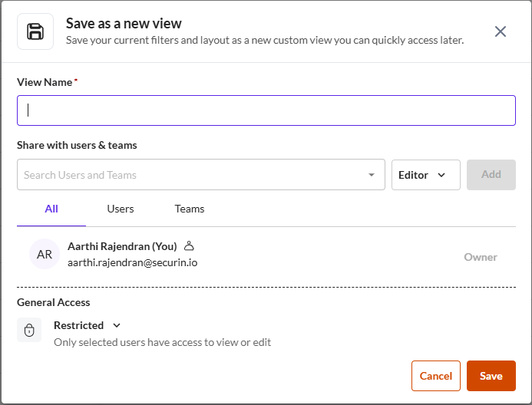Click the AR avatar circle
The image size is (532, 405).
45,254
